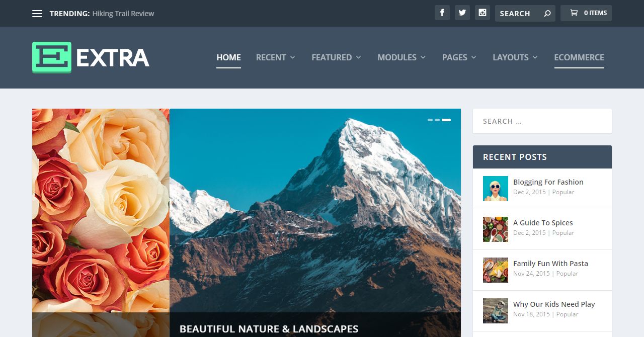The width and height of the screenshot is (644, 337).
Task: Visit the Facebook social icon
Action: [442, 13]
